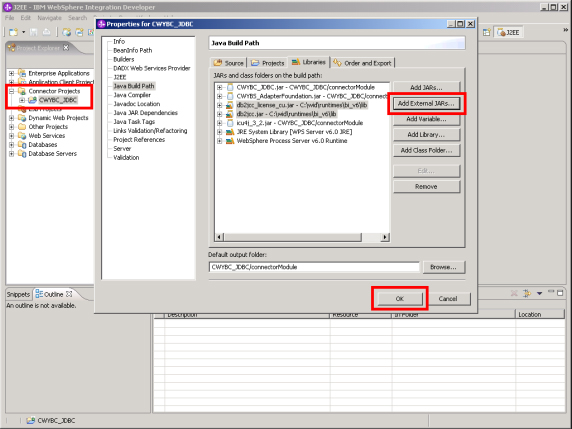Click the New wizard toolbar icon
572x429 pixels.
(13, 32)
